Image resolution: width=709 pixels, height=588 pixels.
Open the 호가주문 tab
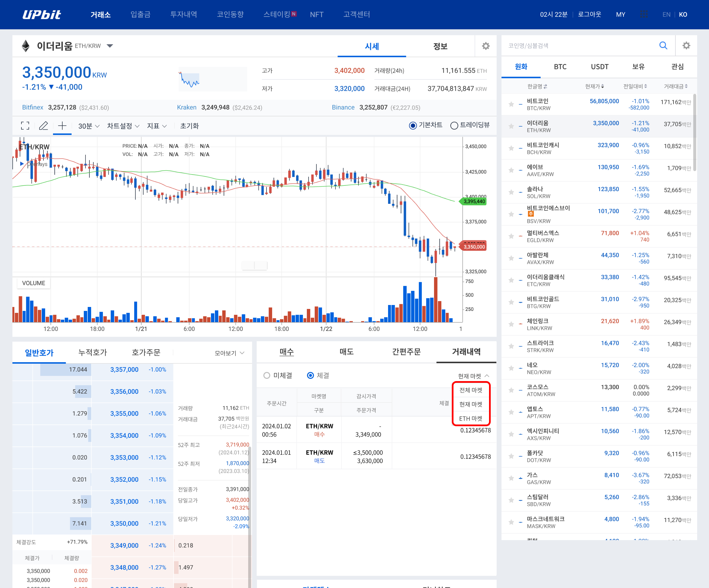pyautogui.click(x=146, y=353)
